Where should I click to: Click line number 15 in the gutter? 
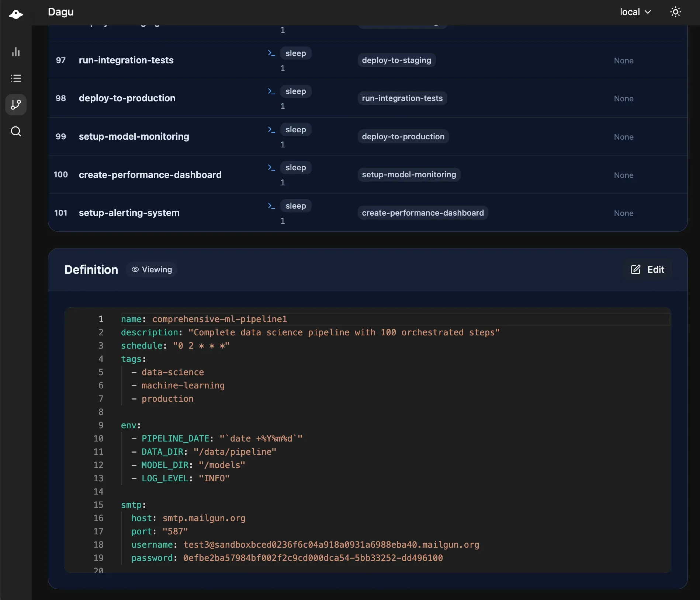tap(98, 505)
